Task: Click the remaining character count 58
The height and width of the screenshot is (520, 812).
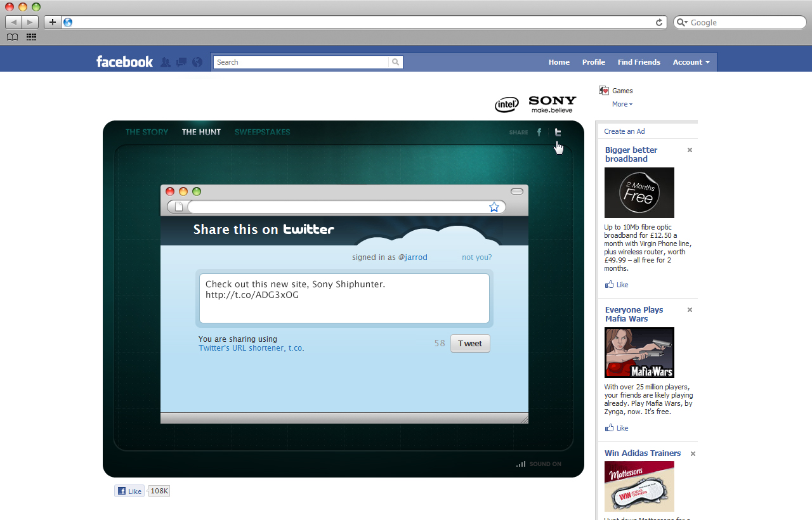Action: pyautogui.click(x=440, y=343)
